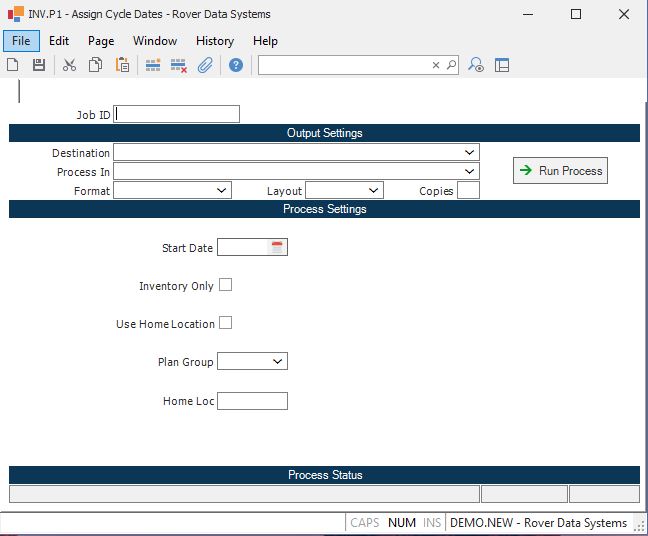Click the Copy icon in toolbar
This screenshot has height=536, width=648.
(95, 65)
